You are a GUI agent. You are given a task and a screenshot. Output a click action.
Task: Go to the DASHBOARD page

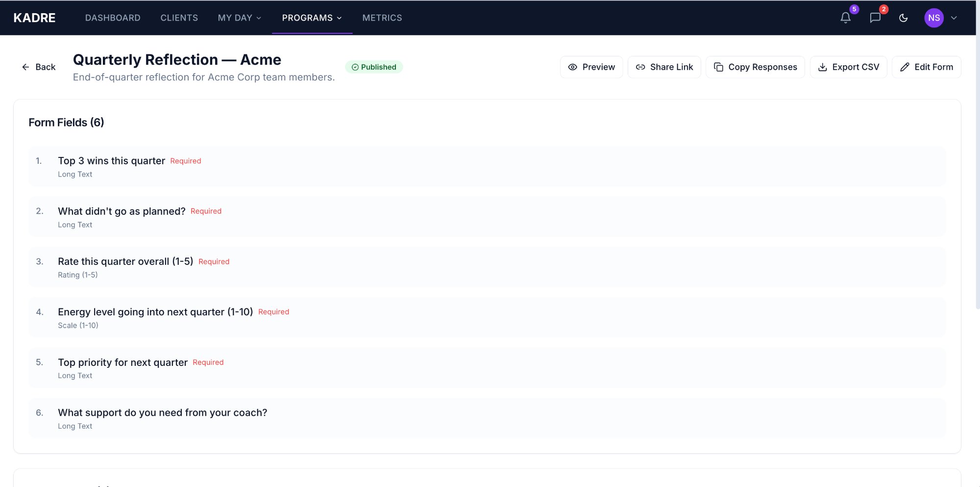point(113,18)
